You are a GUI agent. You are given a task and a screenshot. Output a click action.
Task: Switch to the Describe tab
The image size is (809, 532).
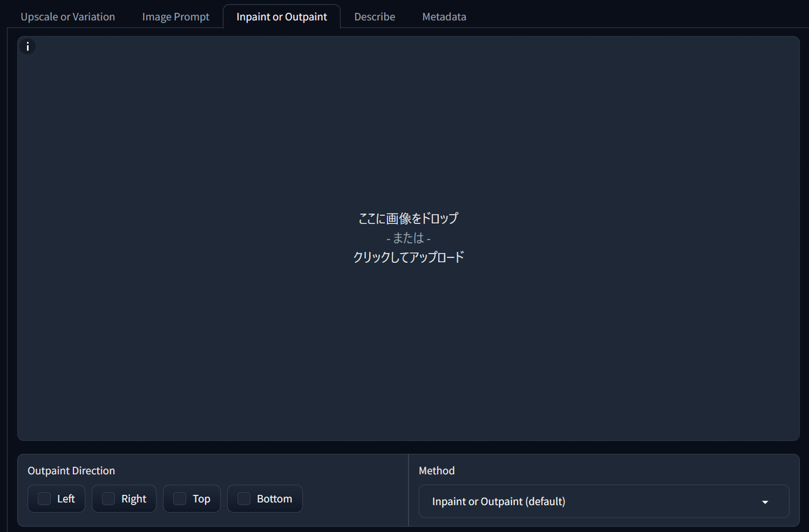coord(374,16)
